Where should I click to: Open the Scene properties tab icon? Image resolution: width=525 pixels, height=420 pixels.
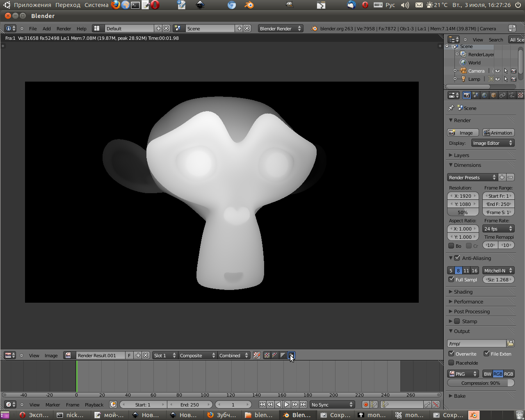tap(475, 95)
